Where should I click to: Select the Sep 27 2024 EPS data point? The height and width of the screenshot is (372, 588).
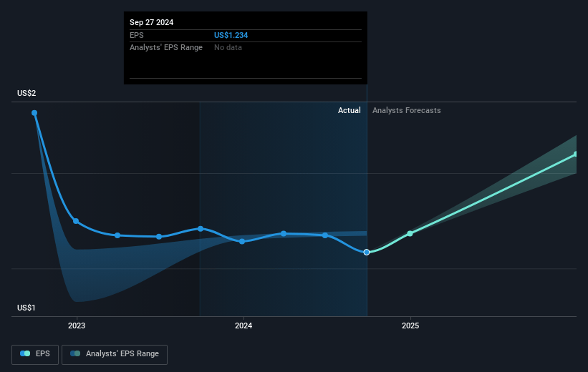[367, 252]
